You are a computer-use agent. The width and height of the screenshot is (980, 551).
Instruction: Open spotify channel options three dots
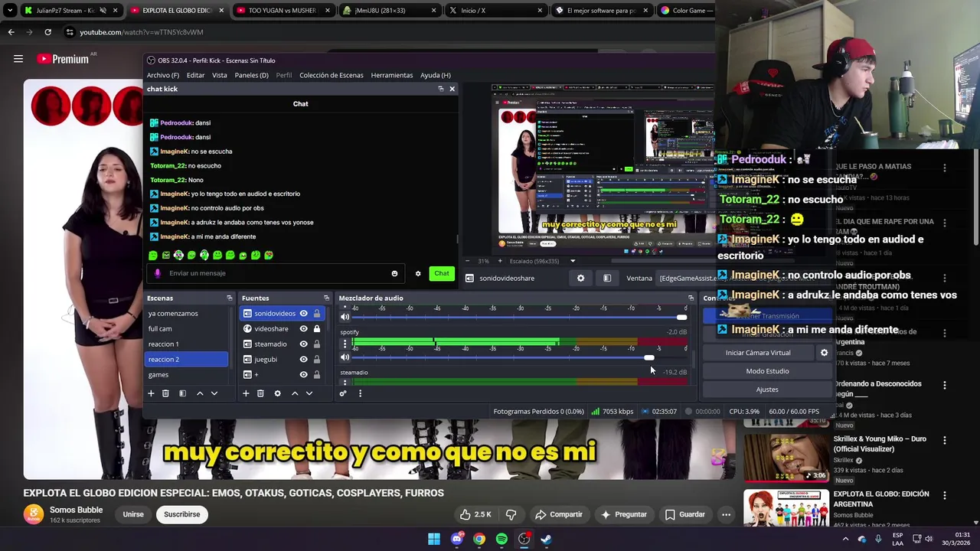pos(345,344)
